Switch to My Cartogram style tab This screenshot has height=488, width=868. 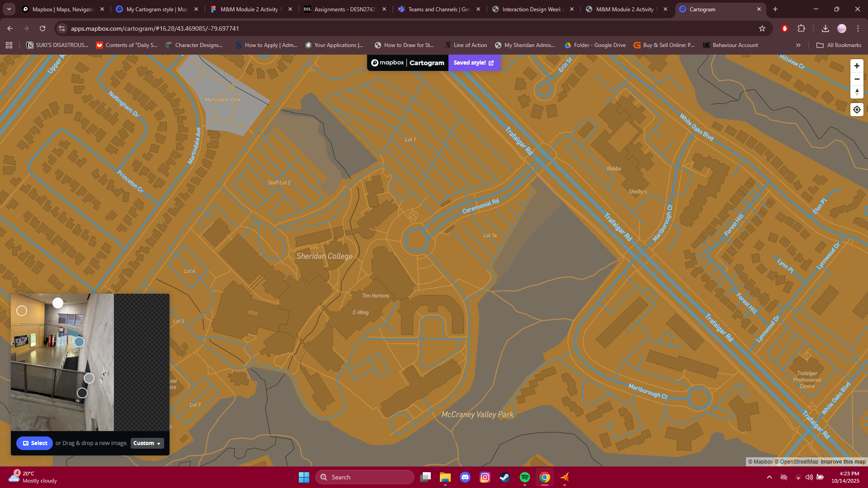click(156, 9)
